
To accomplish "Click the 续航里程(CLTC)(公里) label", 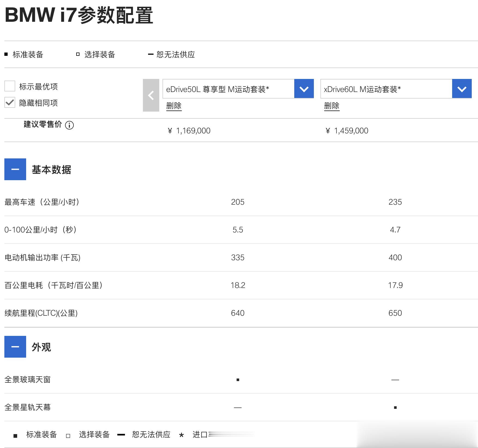I will tap(41, 313).
